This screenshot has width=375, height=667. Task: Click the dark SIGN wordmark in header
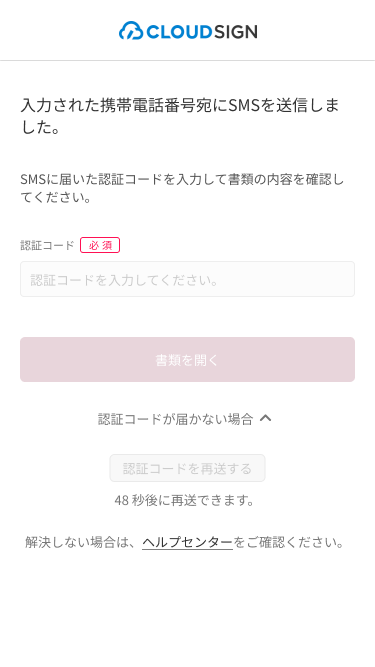click(235, 32)
